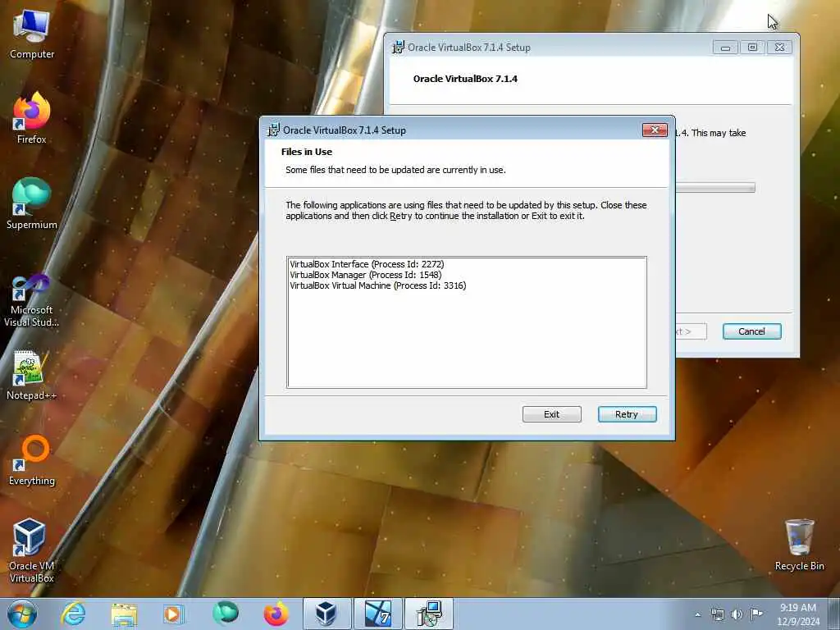840x630 pixels.
Task: Close the background VirtualBox Setup window
Action: point(779,48)
